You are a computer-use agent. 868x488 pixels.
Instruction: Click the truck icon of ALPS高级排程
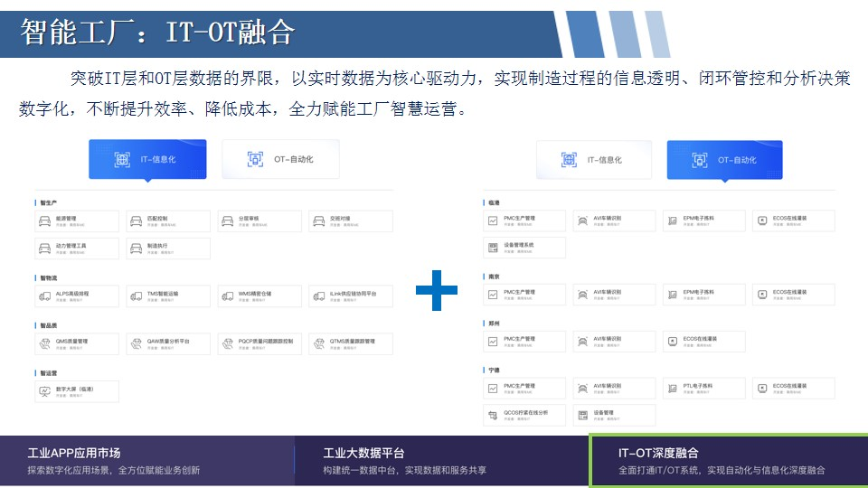click(45, 296)
